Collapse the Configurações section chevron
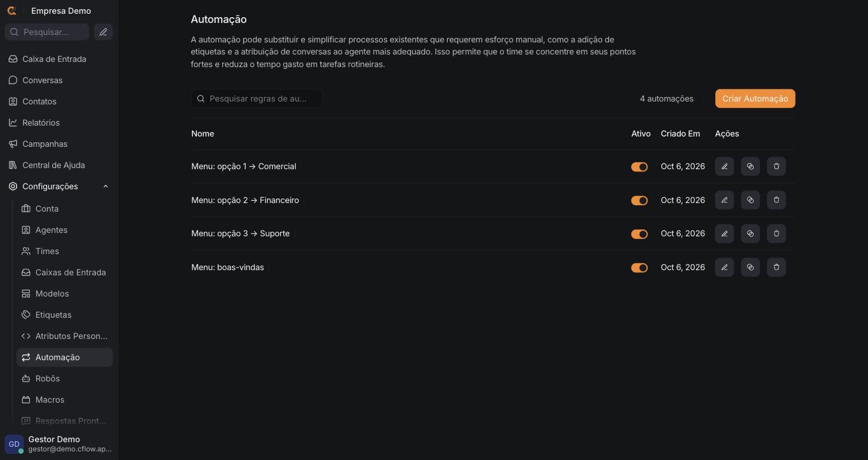Image resolution: width=868 pixels, height=460 pixels. [106, 186]
